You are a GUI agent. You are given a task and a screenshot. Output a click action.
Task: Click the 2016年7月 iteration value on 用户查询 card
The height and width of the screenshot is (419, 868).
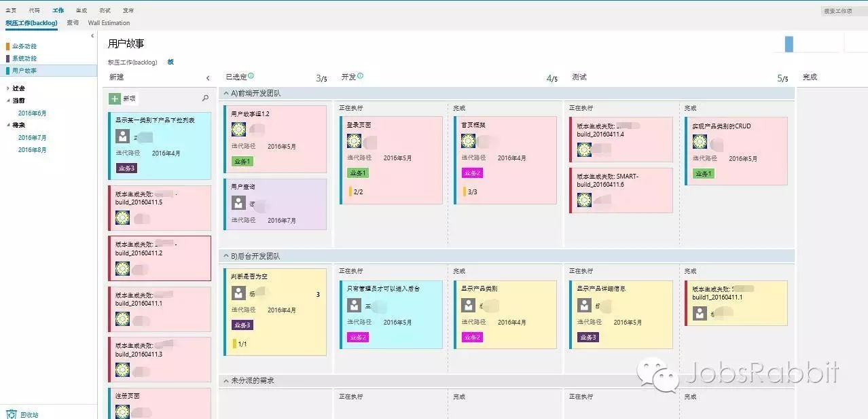(x=282, y=220)
